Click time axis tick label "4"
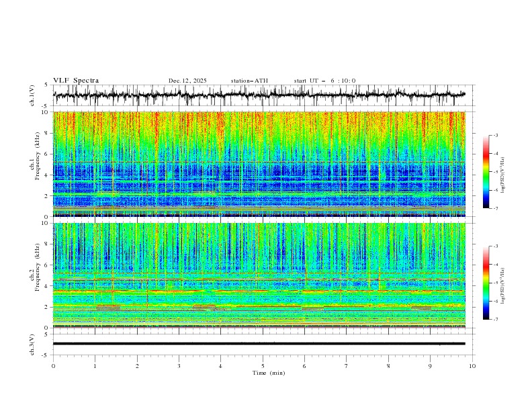The image size is (532, 411). pyautogui.click(x=221, y=366)
